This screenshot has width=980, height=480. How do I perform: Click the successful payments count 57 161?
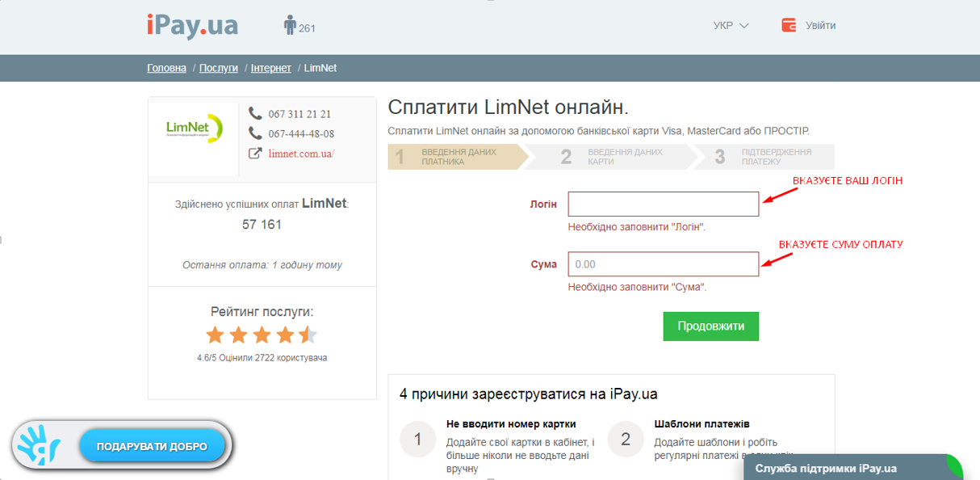click(x=262, y=225)
